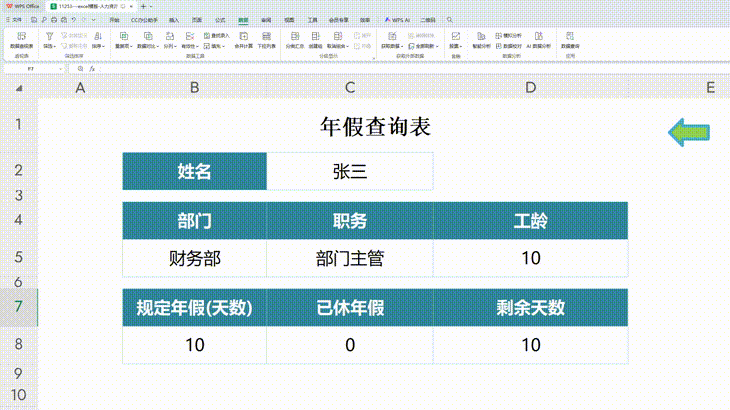Add a new document tab with plus

[x=143, y=7]
